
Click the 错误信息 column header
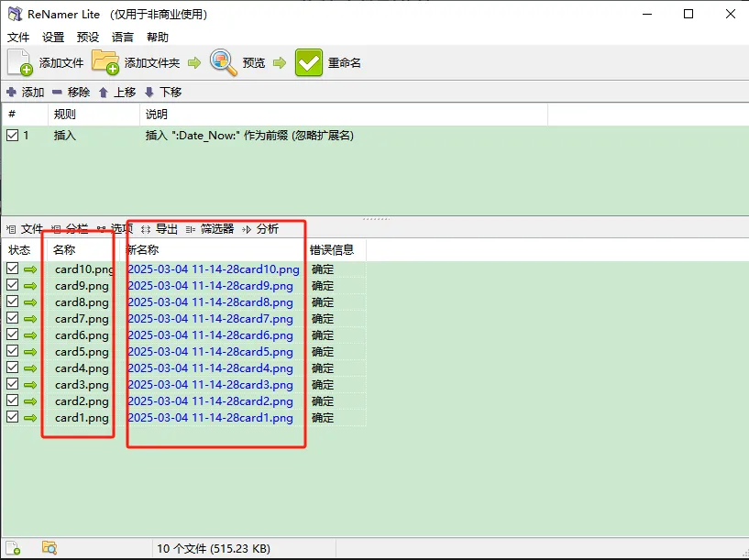[x=332, y=249]
